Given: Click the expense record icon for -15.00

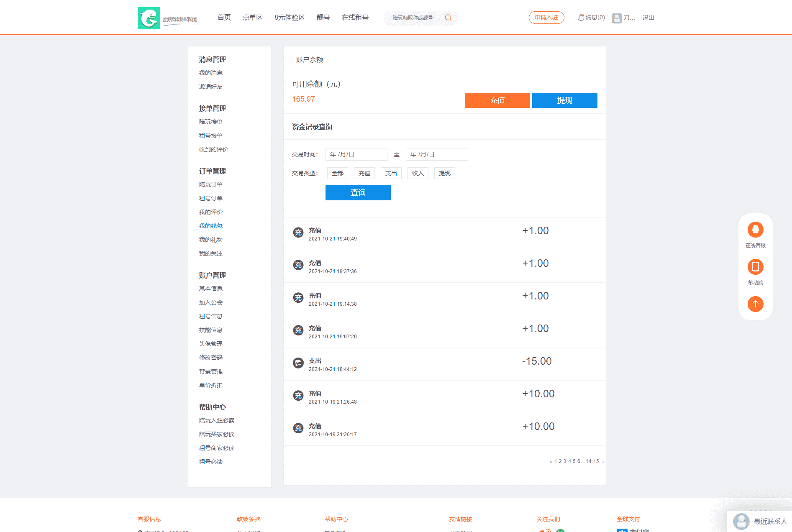Looking at the screenshot, I should click(298, 363).
